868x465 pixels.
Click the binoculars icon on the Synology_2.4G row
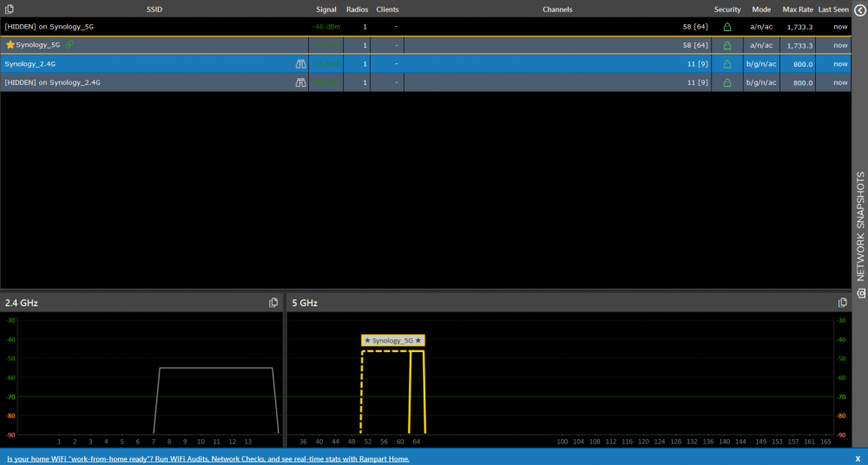(300, 64)
